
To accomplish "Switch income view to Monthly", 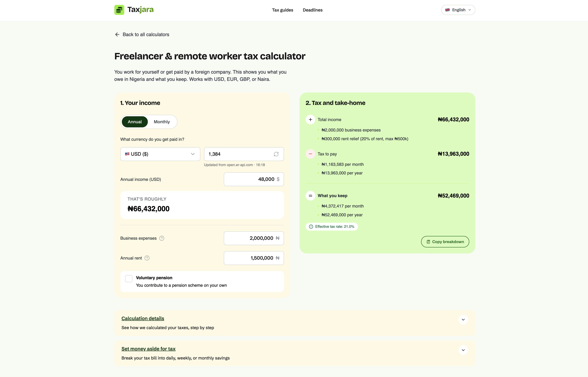I will tap(161, 122).
